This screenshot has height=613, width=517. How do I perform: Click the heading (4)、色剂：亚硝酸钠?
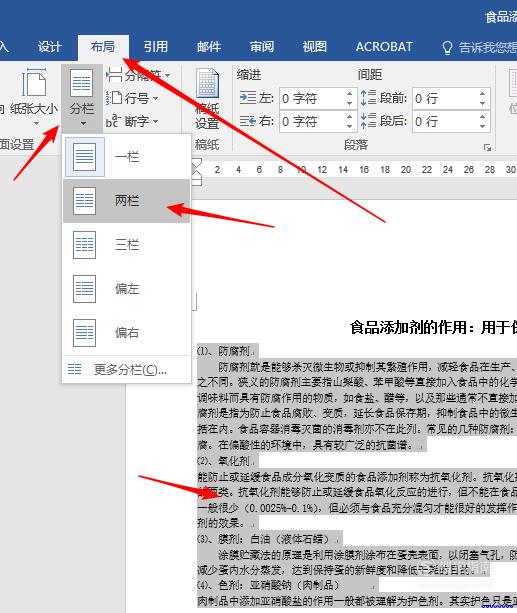[x=268, y=585]
